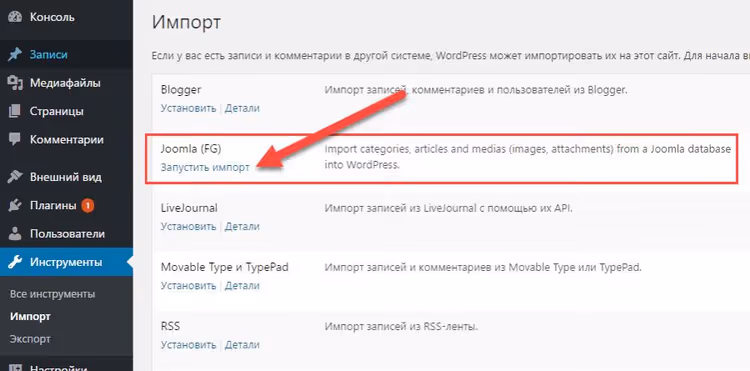Viewport: 750px width, 371px height.
Task: Click the LiveJournal API description text
Action: (x=448, y=208)
